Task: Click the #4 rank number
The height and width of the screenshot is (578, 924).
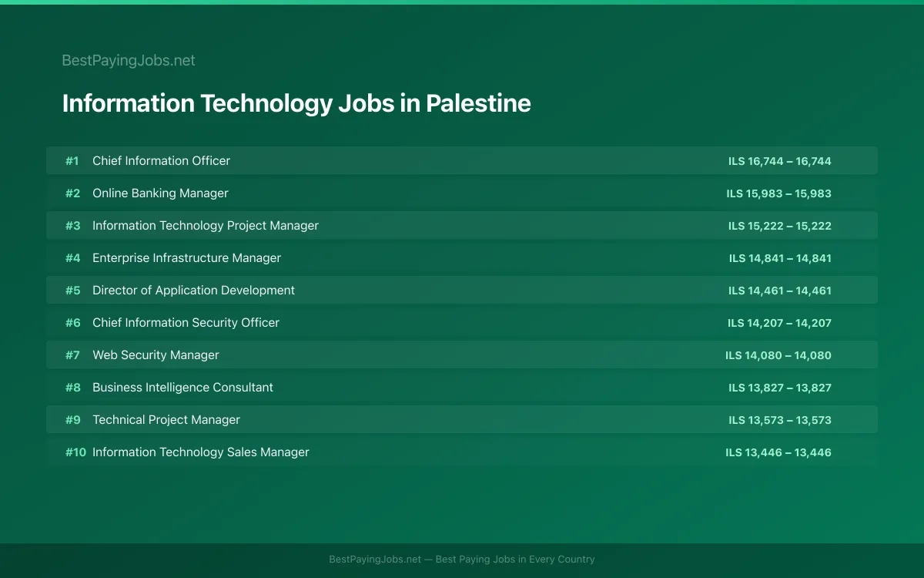Action: click(72, 258)
